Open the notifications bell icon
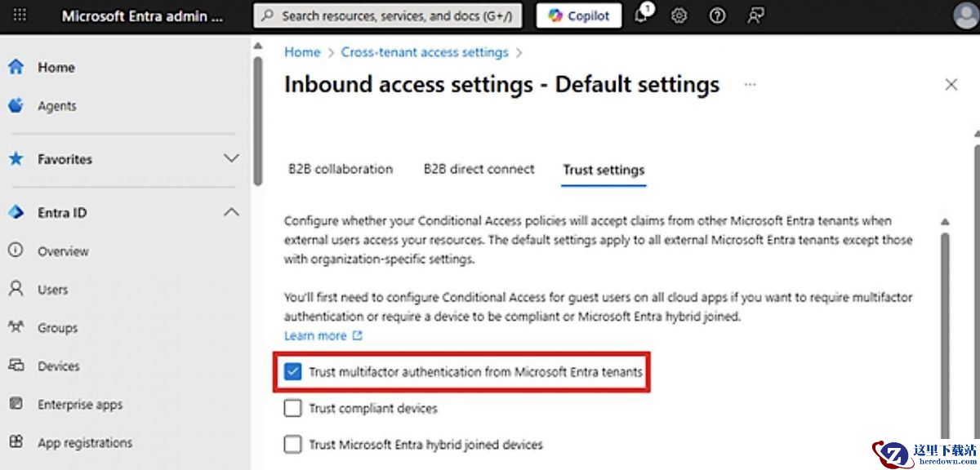The image size is (980, 470). point(641,16)
